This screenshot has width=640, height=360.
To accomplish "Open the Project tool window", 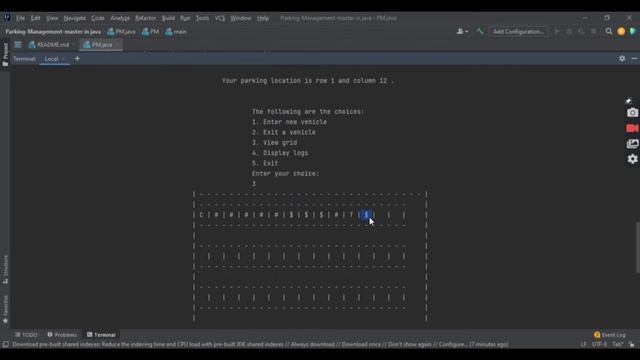I will click(x=5, y=54).
